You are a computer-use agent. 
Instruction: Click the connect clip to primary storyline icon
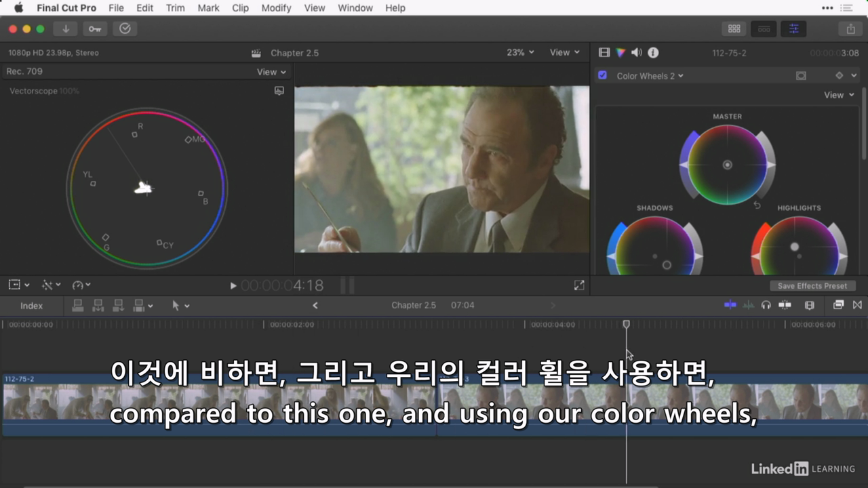coord(78,306)
